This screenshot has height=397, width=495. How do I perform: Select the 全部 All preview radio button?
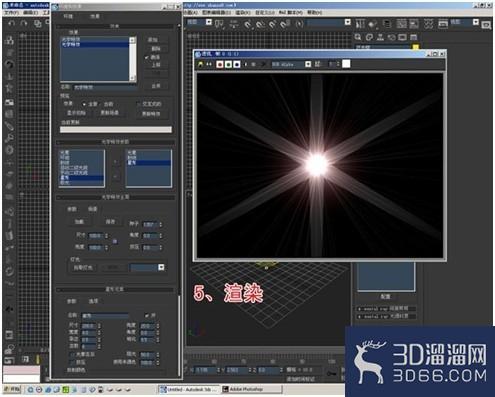pyautogui.click(x=84, y=104)
